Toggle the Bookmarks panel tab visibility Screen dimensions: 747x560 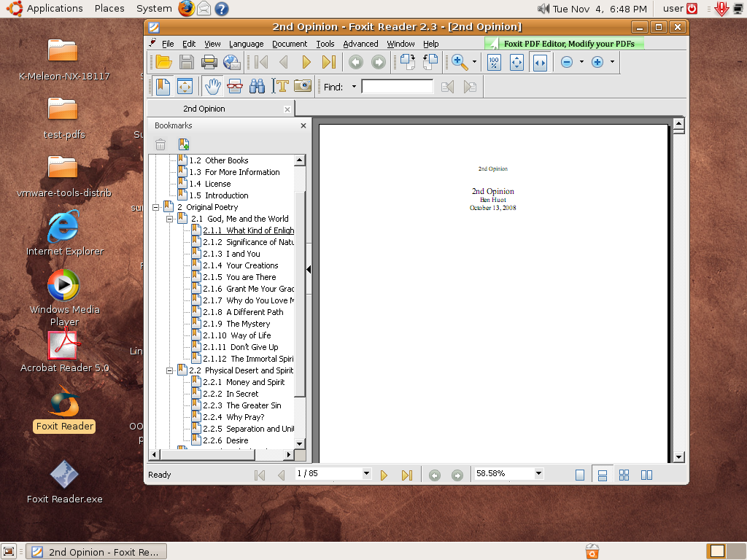point(165,86)
